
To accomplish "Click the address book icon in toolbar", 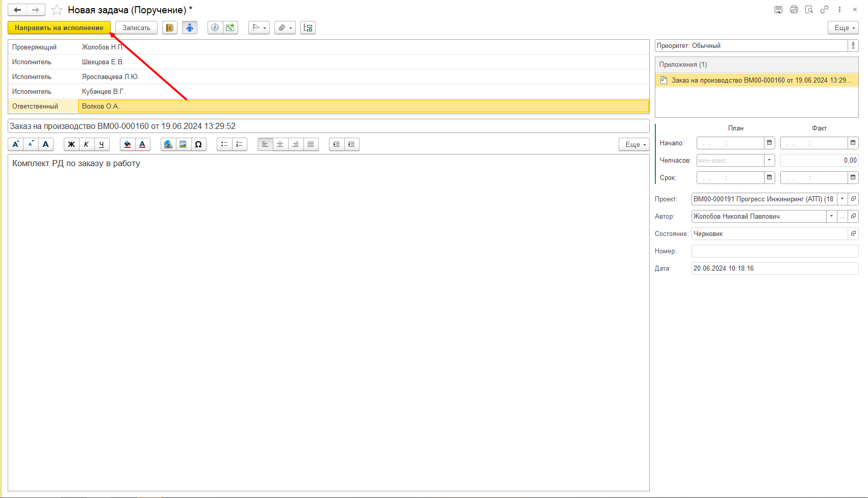I will [x=170, y=28].
